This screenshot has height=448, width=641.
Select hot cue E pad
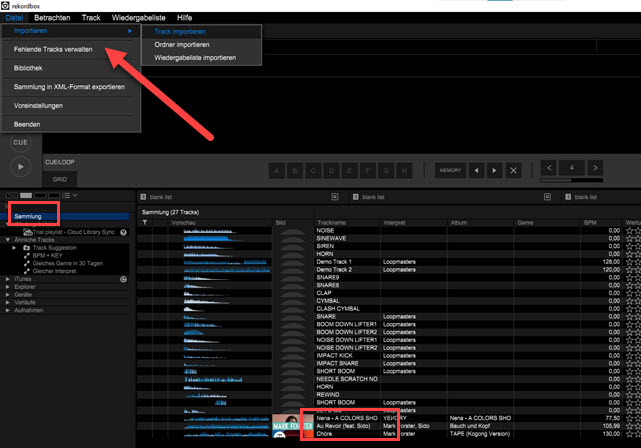pyautogui.click(x=350, y=170)
